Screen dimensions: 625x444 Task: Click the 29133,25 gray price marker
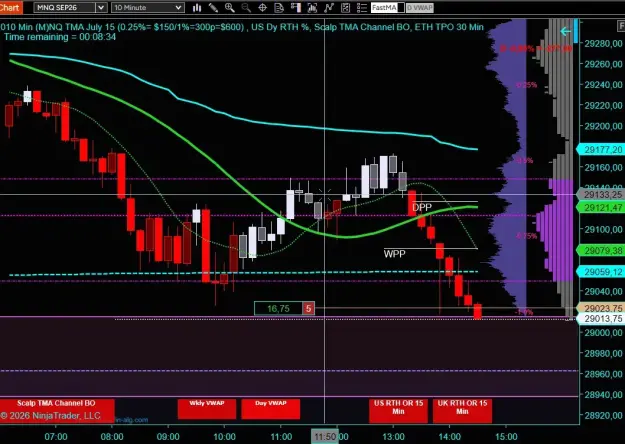click(x=601, y=194)
